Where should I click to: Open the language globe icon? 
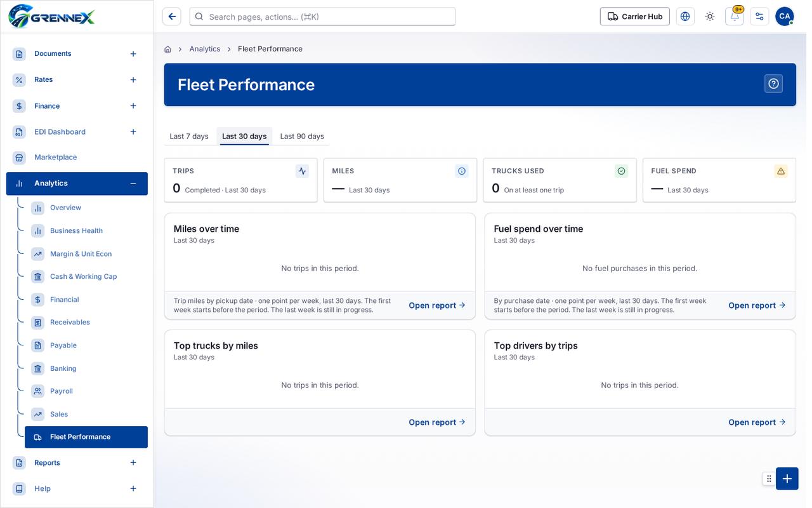[685, 17]
